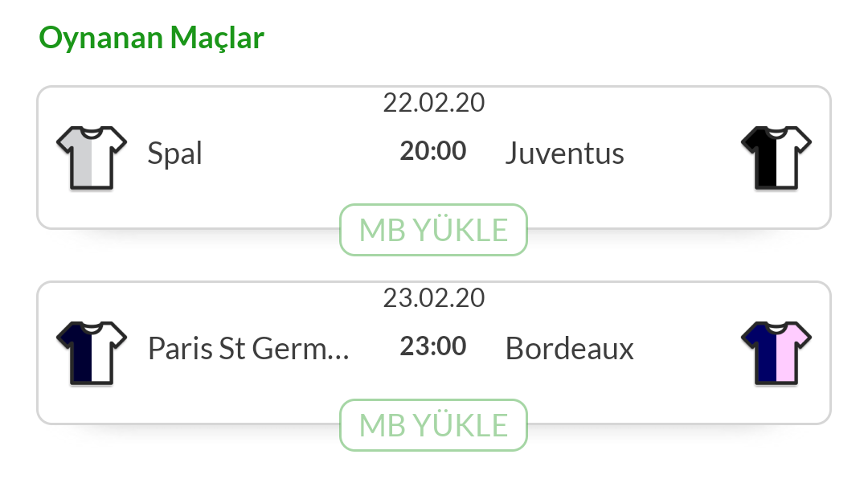Click empty area between Spal and 20:00
This screenshot has height=479, width=868.
point(299,154)
